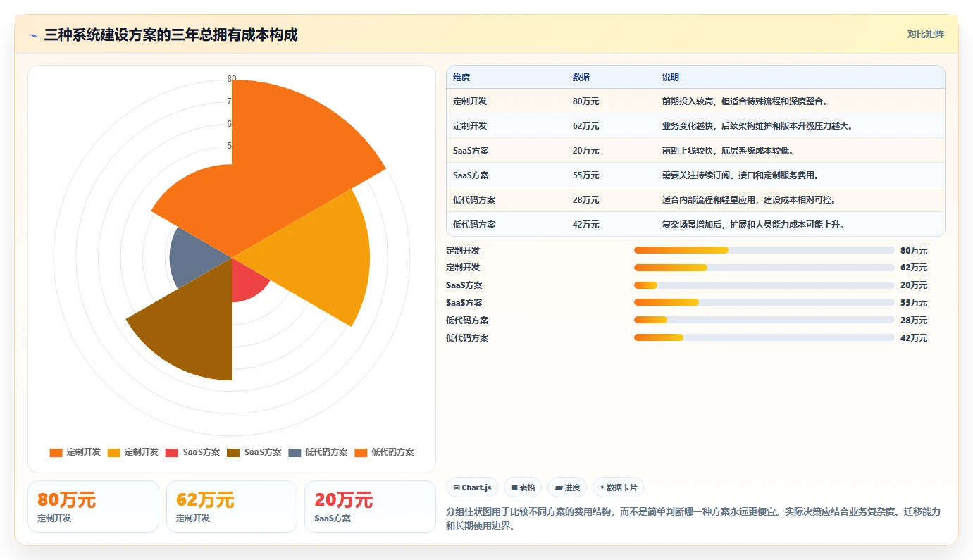Image resolution: width=973 pixels, height=560 pixels.
Task: Toggle the red SaaS方案 legend item
Action: coord(192,452)
